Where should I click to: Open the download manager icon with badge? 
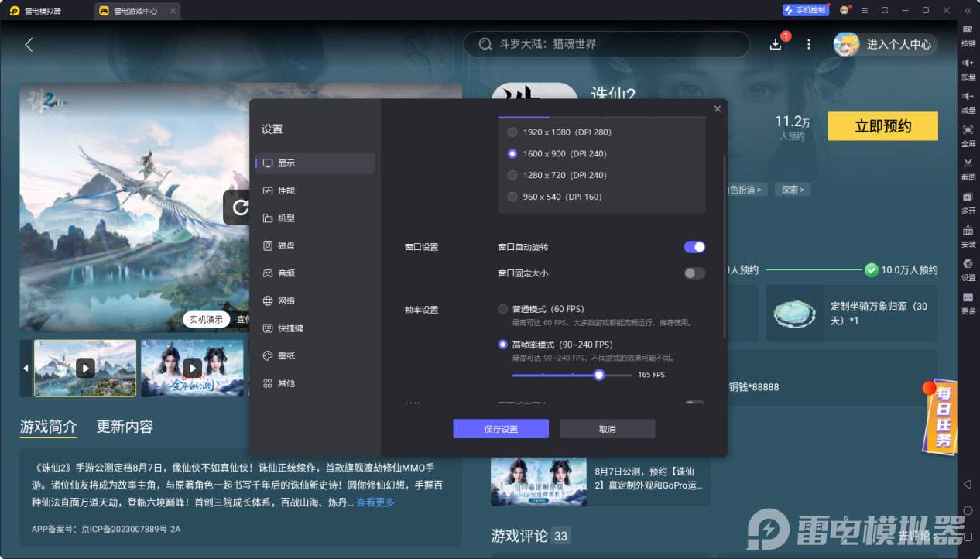coord(775,44)
